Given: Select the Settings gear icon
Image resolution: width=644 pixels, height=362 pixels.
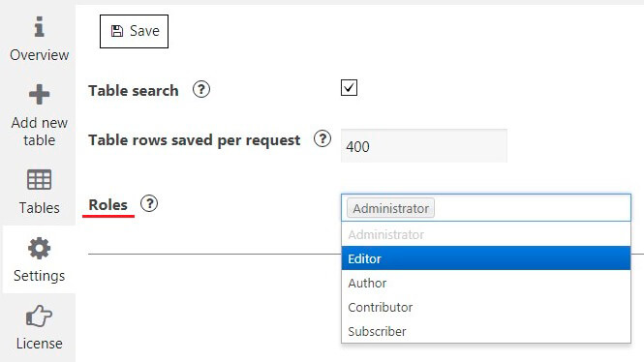Looking at the screenshot, I should click(40, 248).
